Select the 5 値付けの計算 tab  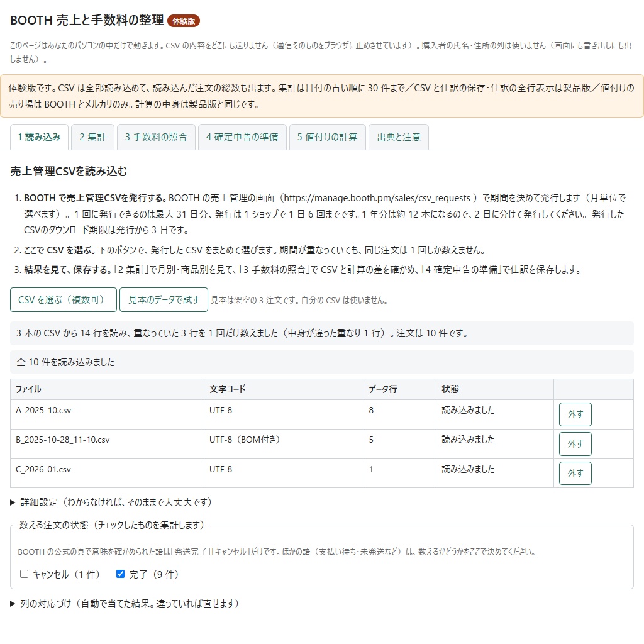tap(327, 137)
